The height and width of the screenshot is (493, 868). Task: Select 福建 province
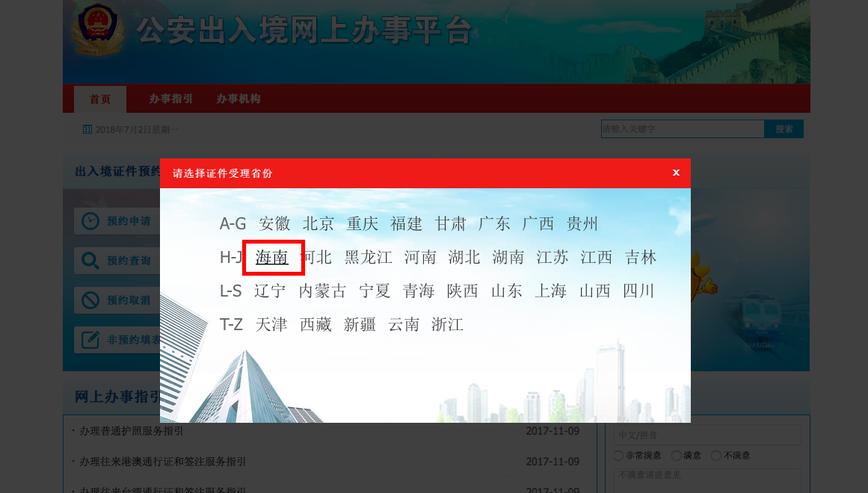pos(406,223)
